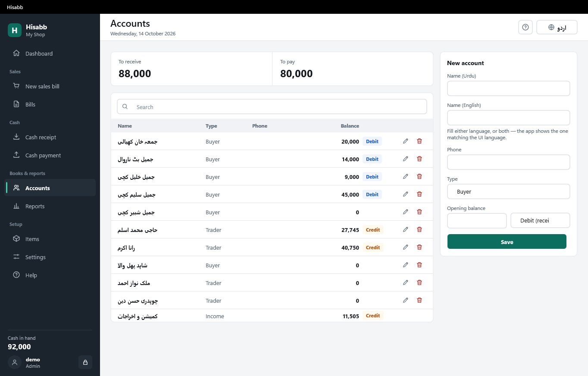The height and width of the screenshot is (376, 588).
Task: Open Reports in sidebar
Action: click(50, 206)
